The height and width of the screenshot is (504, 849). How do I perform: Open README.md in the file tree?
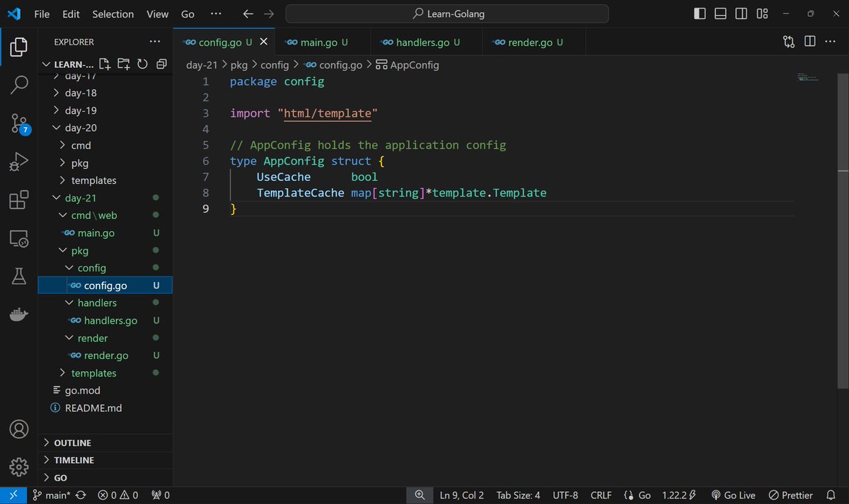(105, 408)
